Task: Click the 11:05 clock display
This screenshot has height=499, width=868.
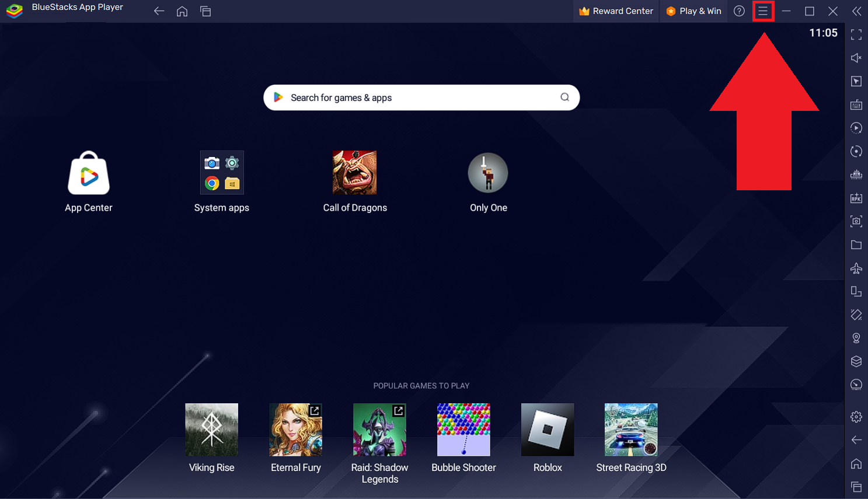Action: [x=823, y=33]
